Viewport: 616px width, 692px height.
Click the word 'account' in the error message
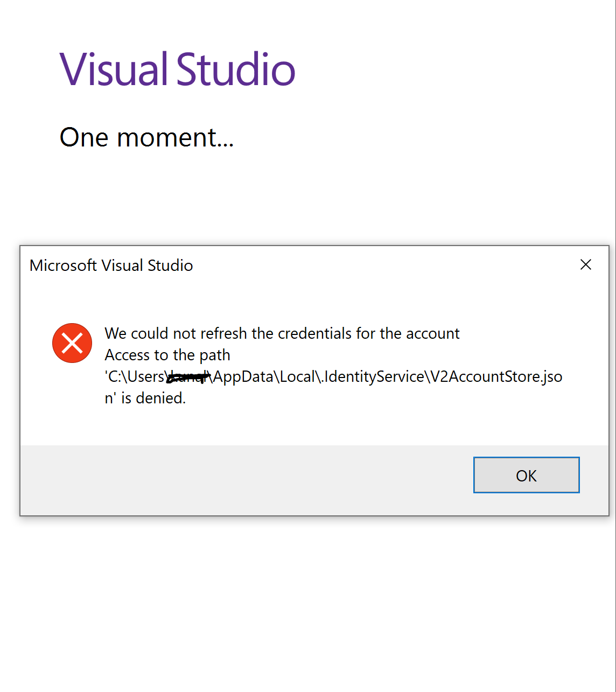(432, 333)
